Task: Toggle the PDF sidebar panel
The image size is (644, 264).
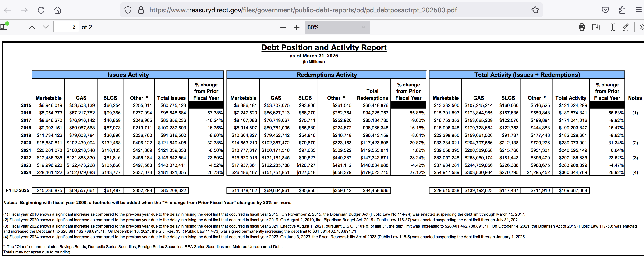Action: (x=4, y=27)
